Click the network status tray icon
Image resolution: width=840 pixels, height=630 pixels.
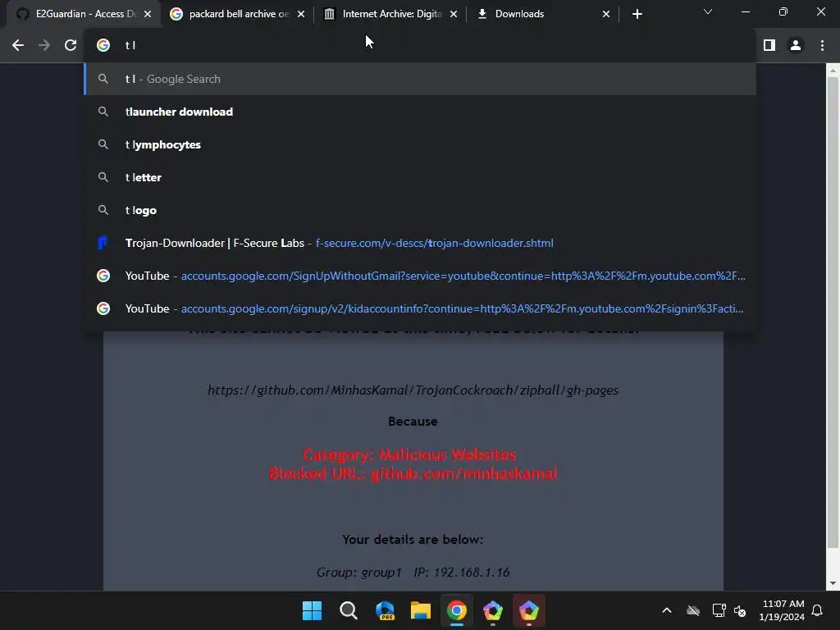[719, 610]
